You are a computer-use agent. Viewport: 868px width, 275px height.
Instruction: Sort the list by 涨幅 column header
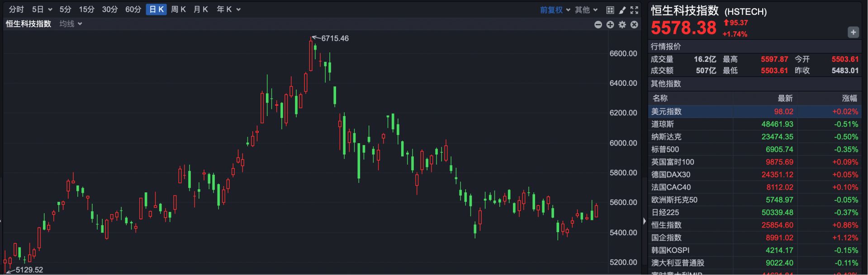click(849, 98)
